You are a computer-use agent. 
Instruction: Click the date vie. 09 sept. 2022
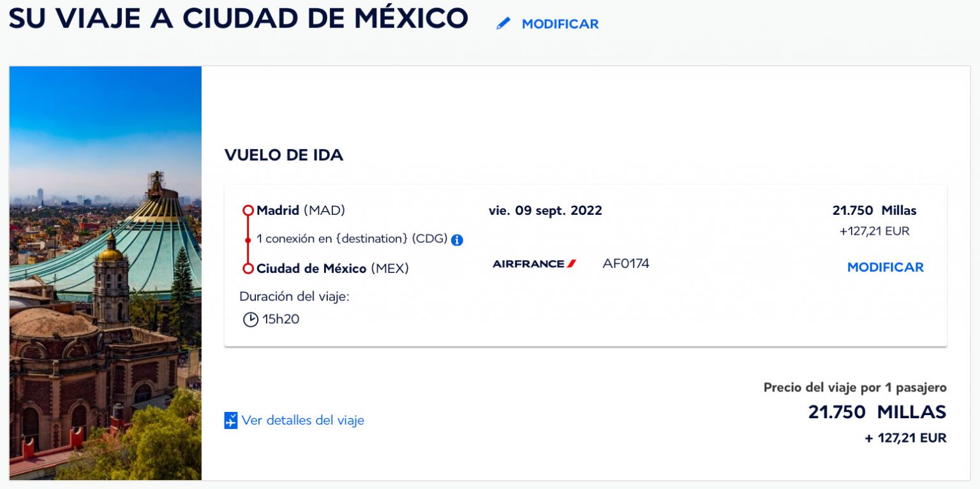[x=546, y=211]
